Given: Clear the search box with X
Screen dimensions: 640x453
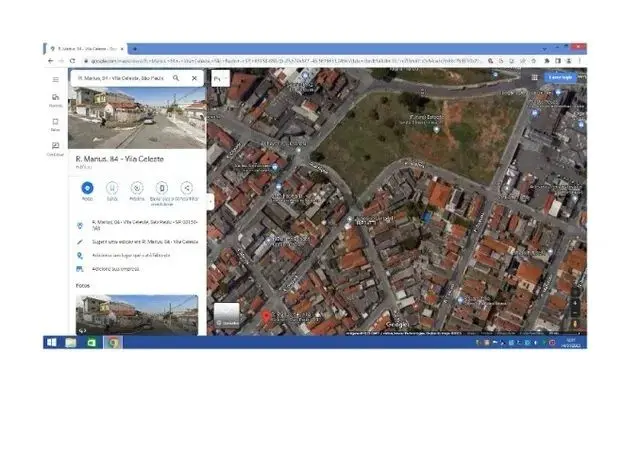Looking at the screenshot, I should pos(193,77).
